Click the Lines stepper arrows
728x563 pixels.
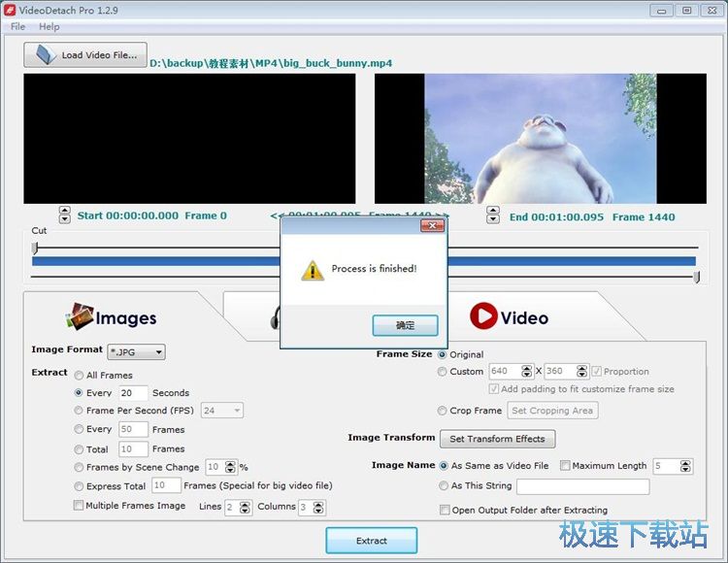(246, 508)
